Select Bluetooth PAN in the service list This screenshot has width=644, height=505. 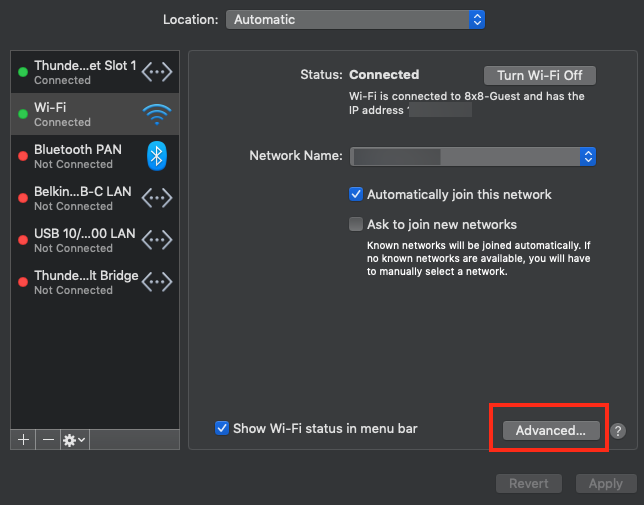tap(80, 156)
